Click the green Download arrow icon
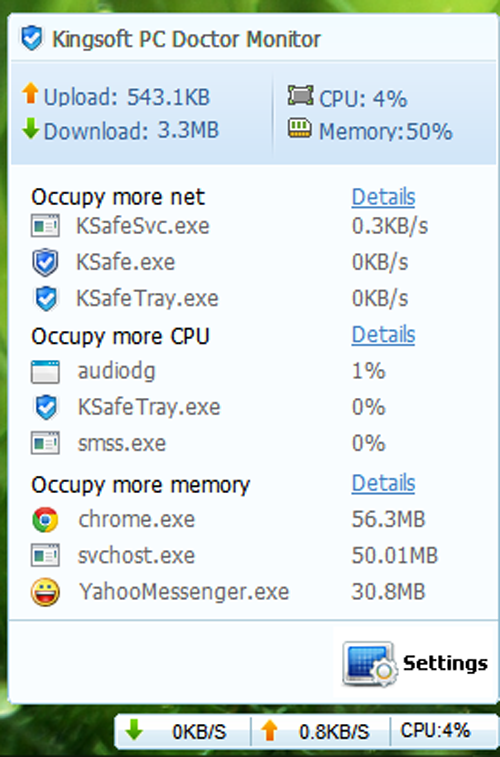500x757 pixels. [x=30, y=128]
